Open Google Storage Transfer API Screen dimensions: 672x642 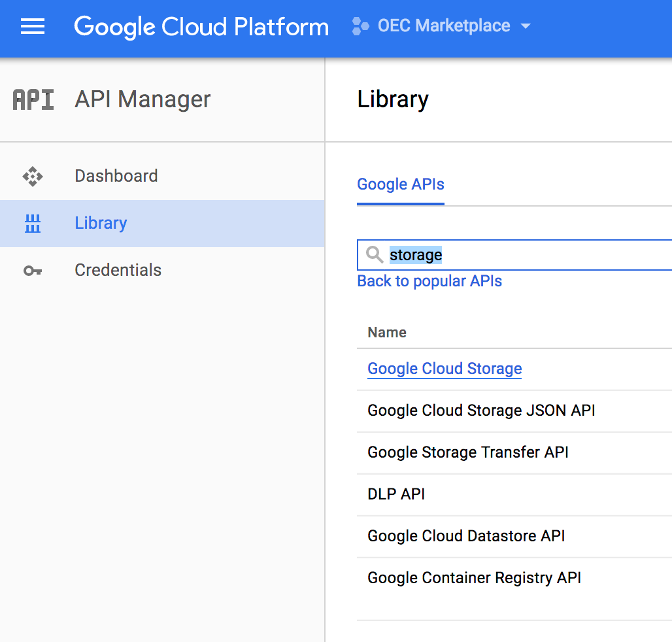click(x=468, y=452)
